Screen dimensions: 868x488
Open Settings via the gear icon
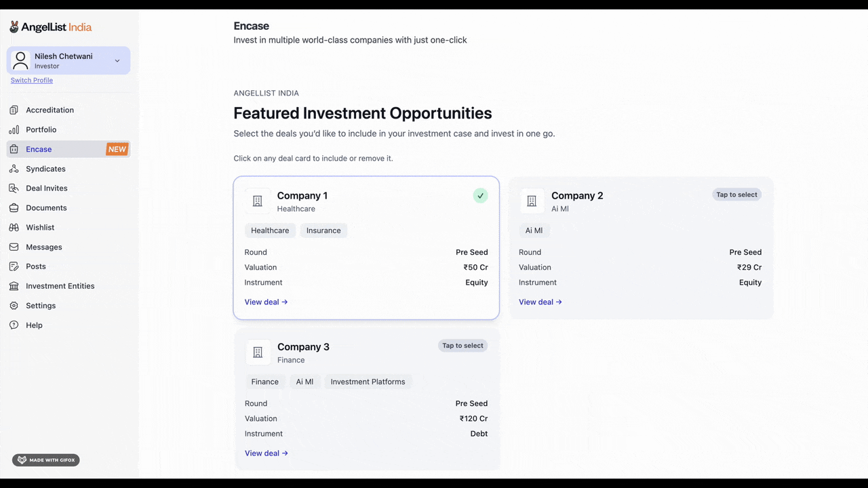click(14, 306)
